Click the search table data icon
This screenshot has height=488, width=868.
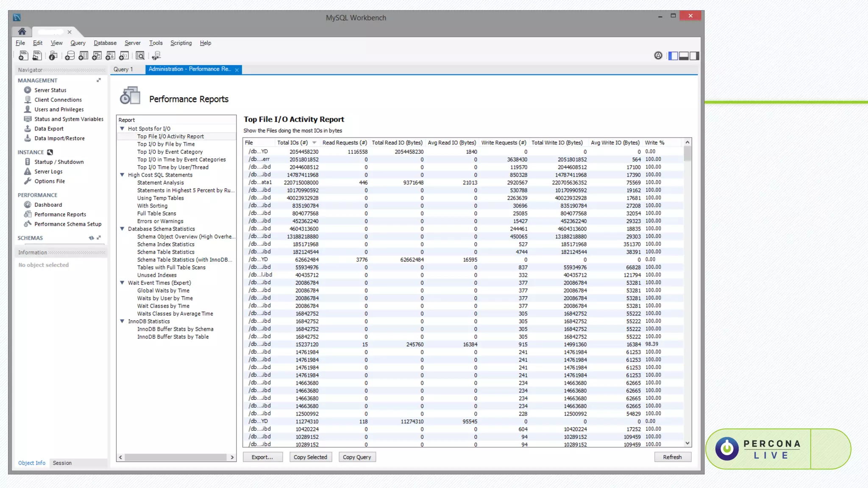pos(140,55)
